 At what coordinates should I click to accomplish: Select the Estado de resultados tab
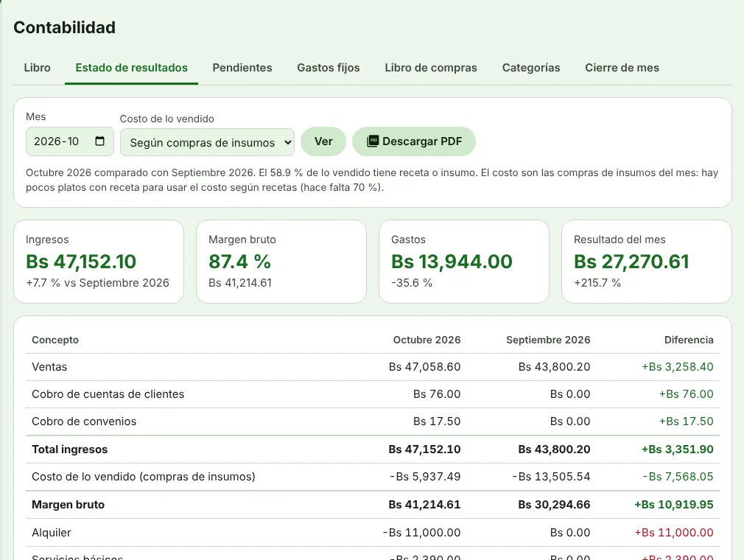131,68
